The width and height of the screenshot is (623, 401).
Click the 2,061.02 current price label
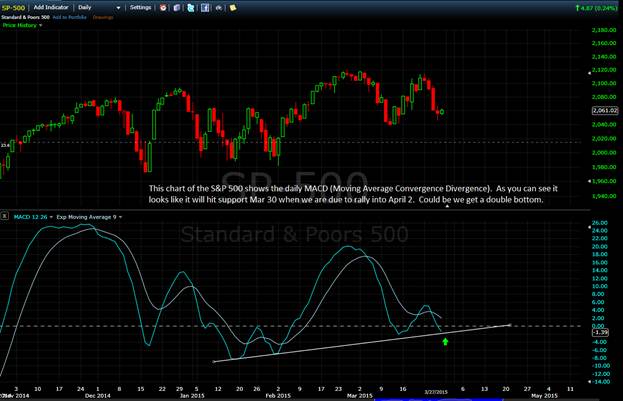(x=605, y=110)
